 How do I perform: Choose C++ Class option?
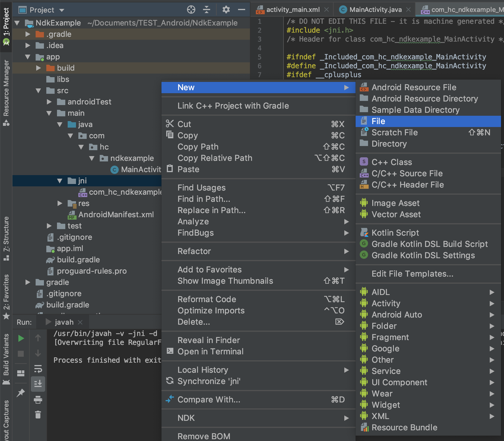428,162
